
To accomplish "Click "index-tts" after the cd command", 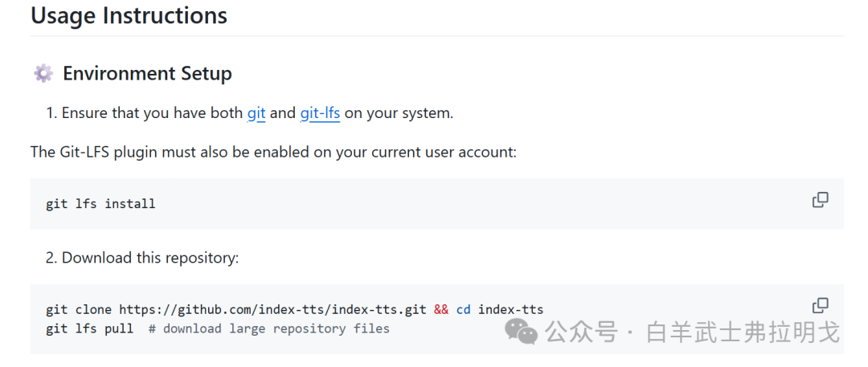I will tap(510, 309).
